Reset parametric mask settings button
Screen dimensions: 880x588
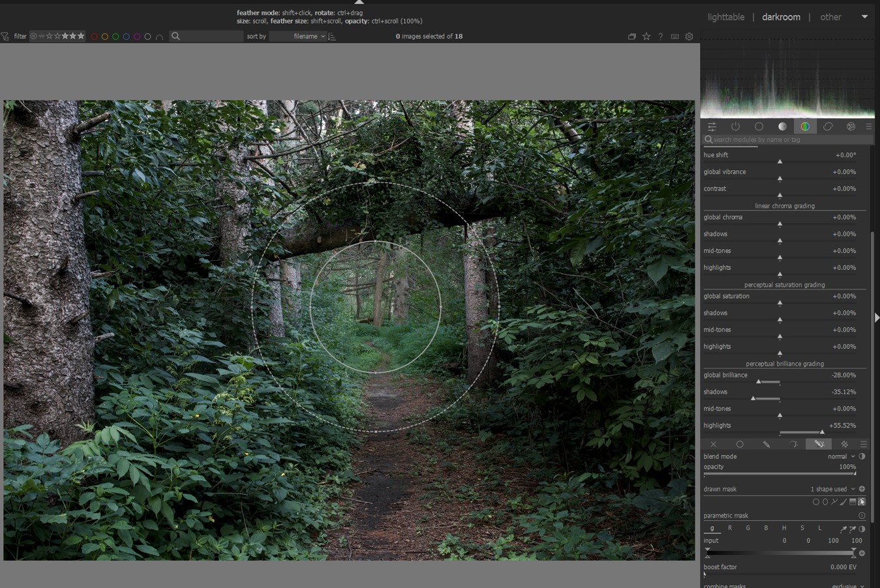coord(862,516)
